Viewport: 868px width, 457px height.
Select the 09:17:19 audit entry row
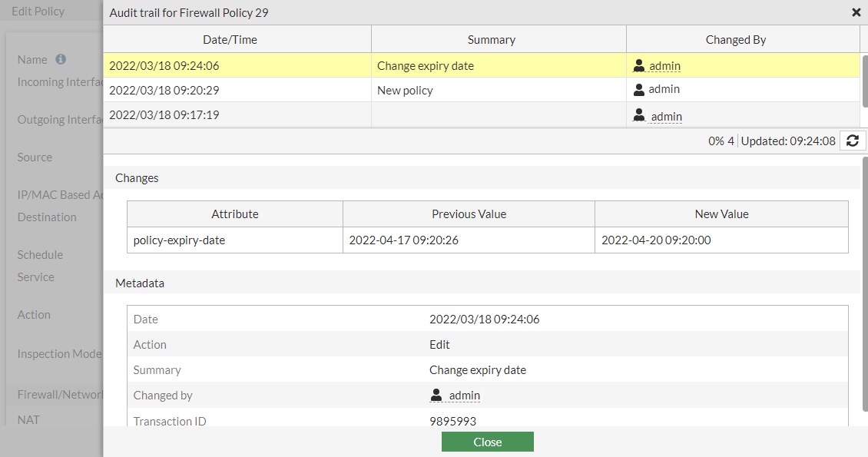(164, 115)
